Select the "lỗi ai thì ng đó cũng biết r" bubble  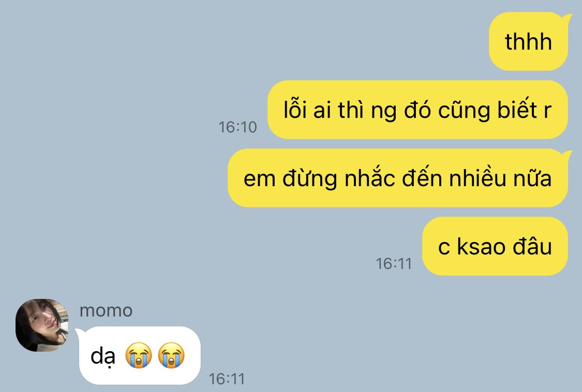point(417,110)
